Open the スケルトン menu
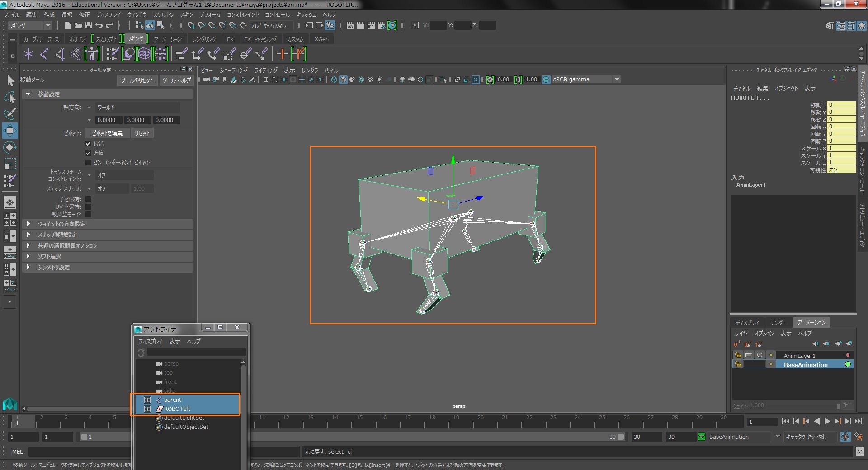Screen dimensions: 868x470 (x=163, y=15)
